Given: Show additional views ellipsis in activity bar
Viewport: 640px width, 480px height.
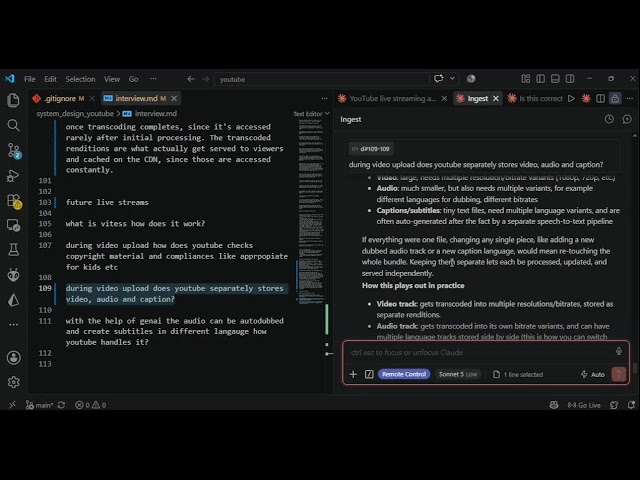Looking at the screenshot, I should tap(13, 325).
